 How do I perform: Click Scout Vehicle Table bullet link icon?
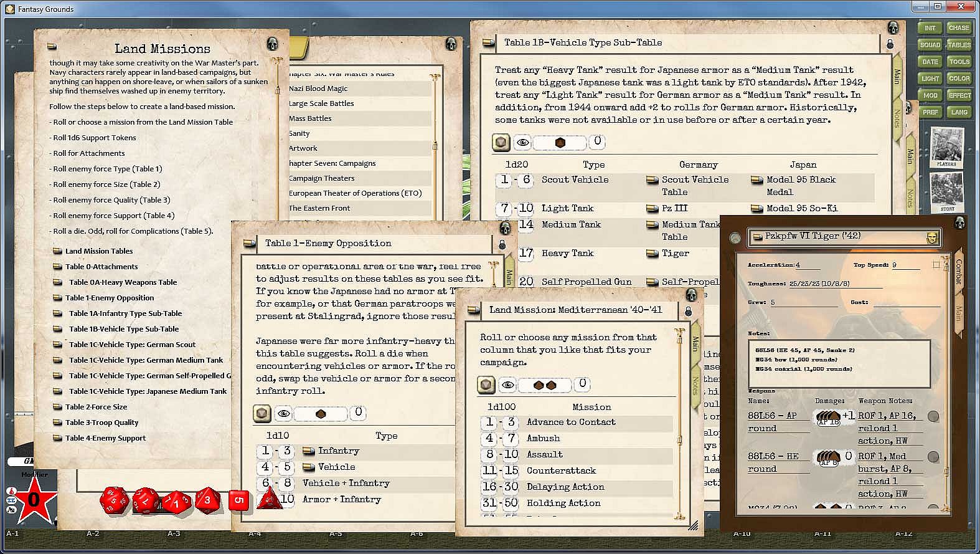(652, 180)
